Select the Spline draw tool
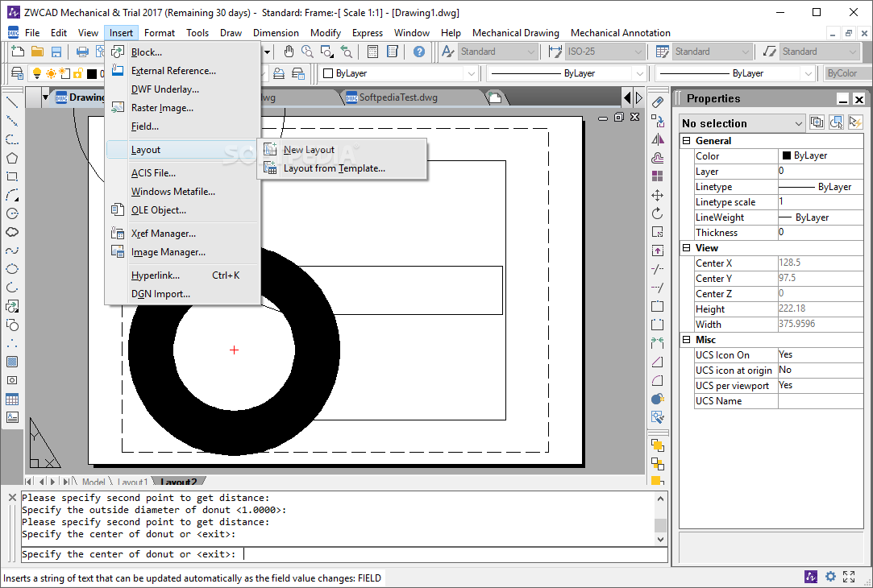 [x=12, y=251]
